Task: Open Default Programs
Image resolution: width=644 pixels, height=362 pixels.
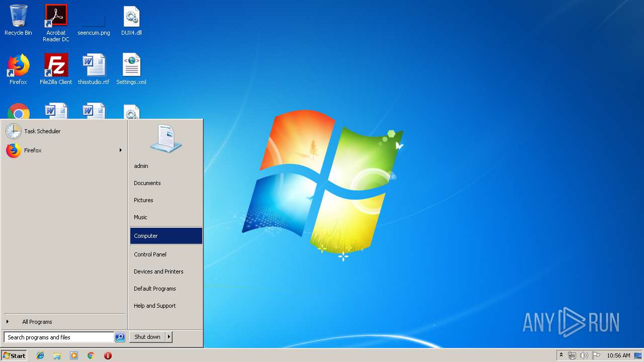Action: tap(166, 289)
